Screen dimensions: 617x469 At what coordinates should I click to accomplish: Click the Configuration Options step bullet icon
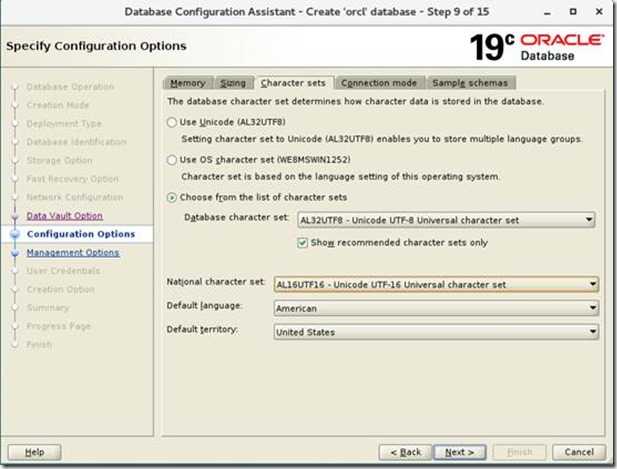click(15, 234)
